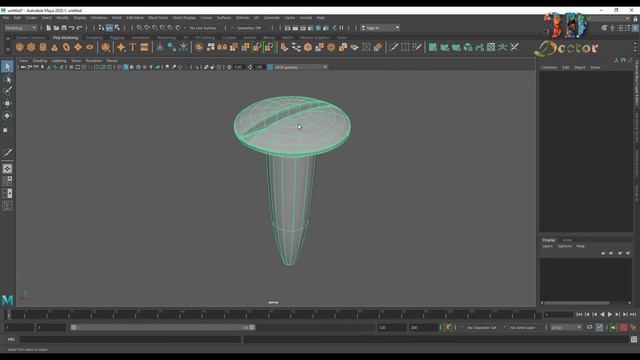Click the New Scene icon
The width and height of the screenshot is (640, 360).
click(x=49, y=28)
